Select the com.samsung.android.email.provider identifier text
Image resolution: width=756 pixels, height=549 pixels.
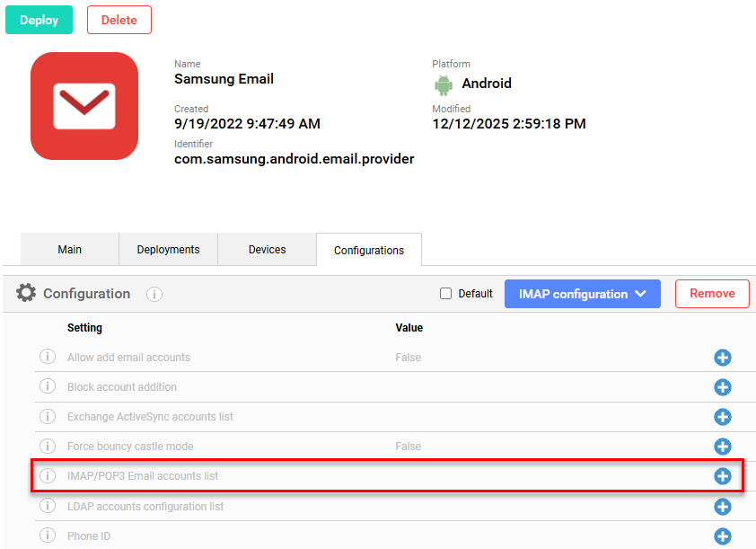(x=296, y=157)
